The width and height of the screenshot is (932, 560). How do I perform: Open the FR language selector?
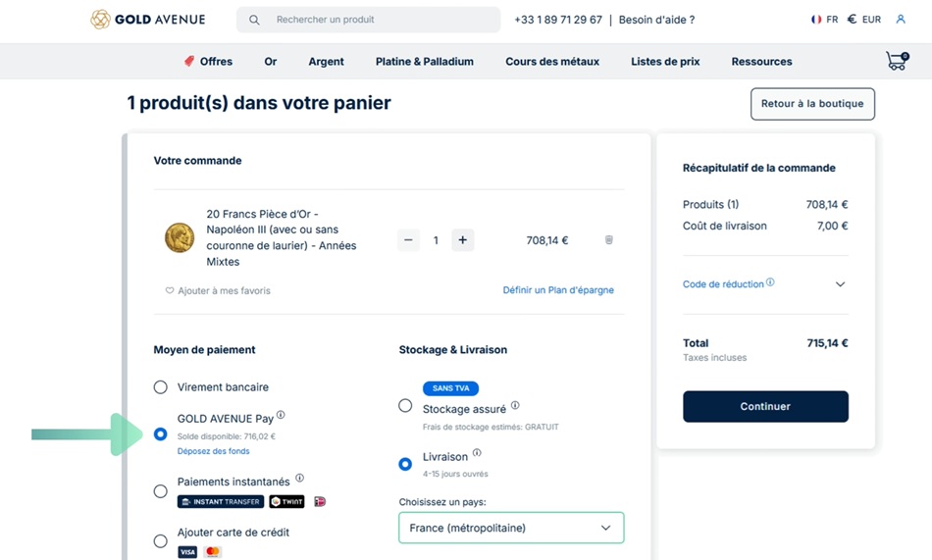(x=824, y=20)
